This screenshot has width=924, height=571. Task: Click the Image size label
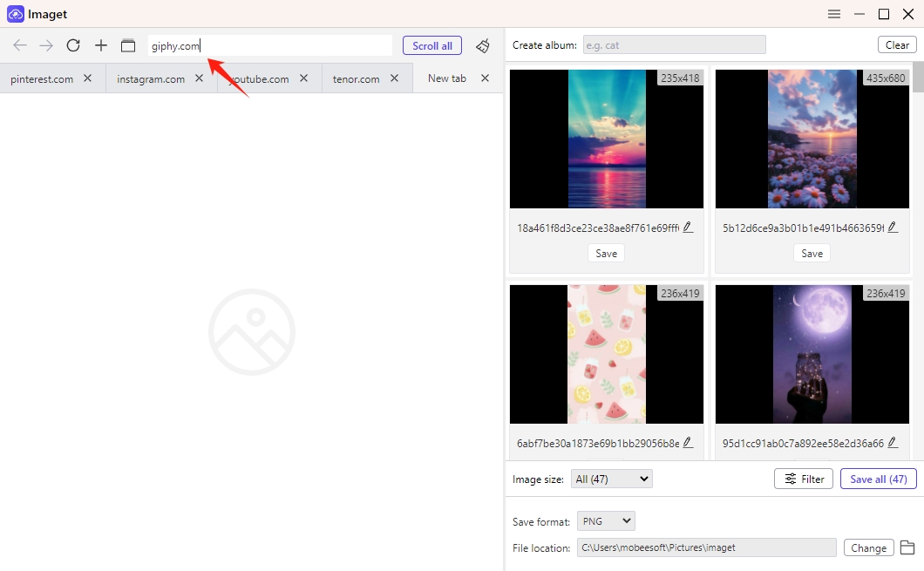click(x=538, y=479)
